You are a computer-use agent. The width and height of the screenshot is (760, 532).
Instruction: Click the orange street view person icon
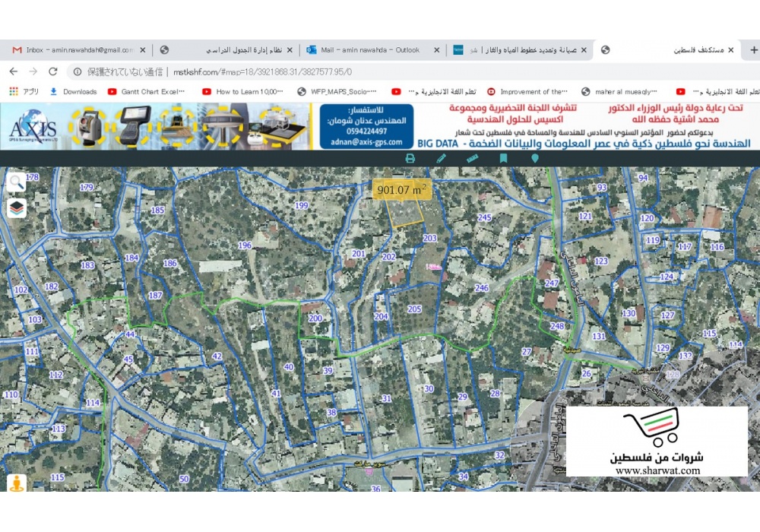(16, 483)
